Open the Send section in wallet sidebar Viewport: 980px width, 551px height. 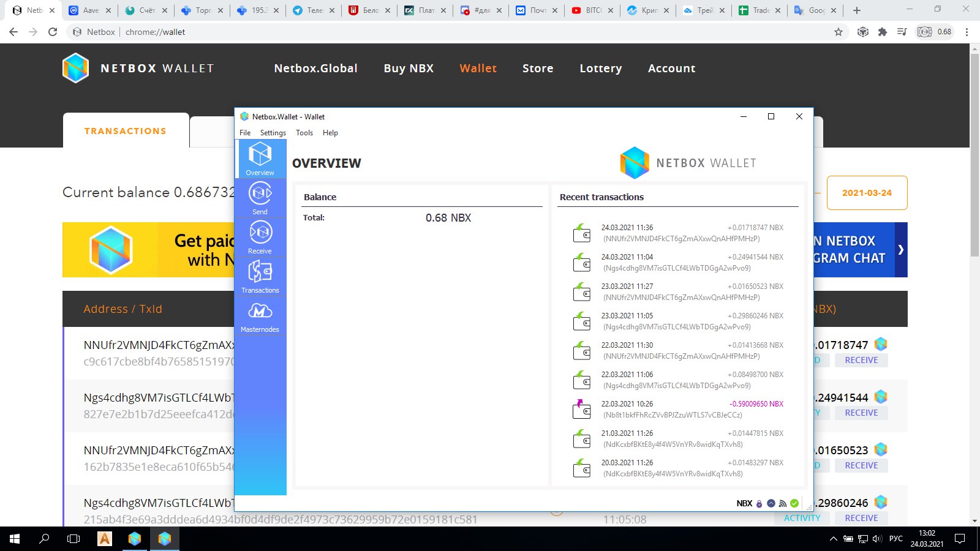pos(260,198)
